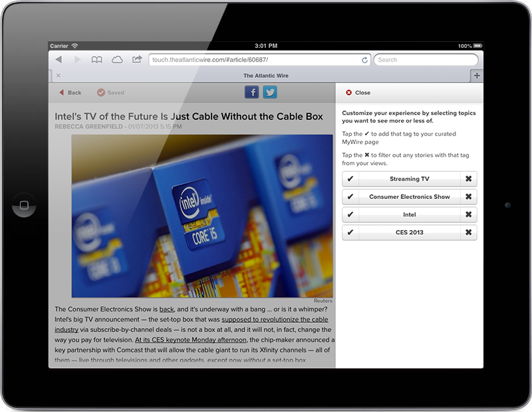Go Back to article list

click(x=70, y=93)
